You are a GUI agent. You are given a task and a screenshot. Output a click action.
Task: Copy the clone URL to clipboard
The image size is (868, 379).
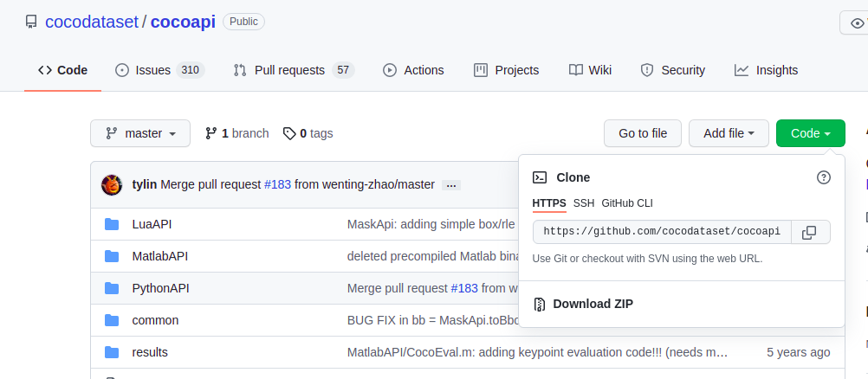click(809, 232)
